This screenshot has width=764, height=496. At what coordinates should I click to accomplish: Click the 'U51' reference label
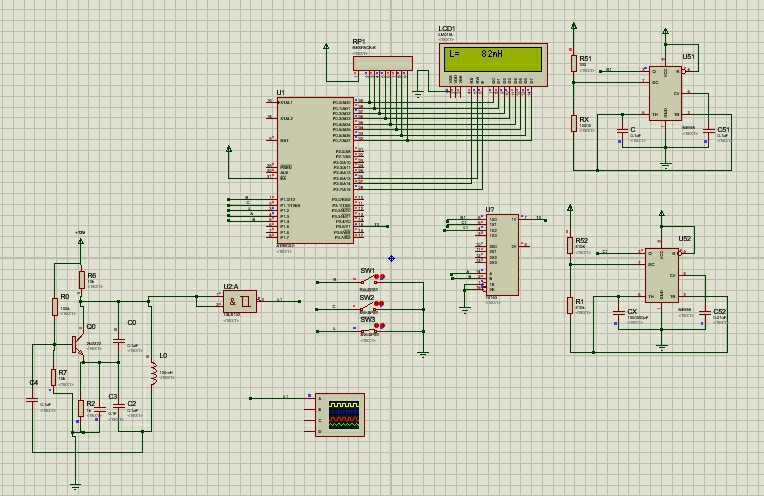pos(688,57)
